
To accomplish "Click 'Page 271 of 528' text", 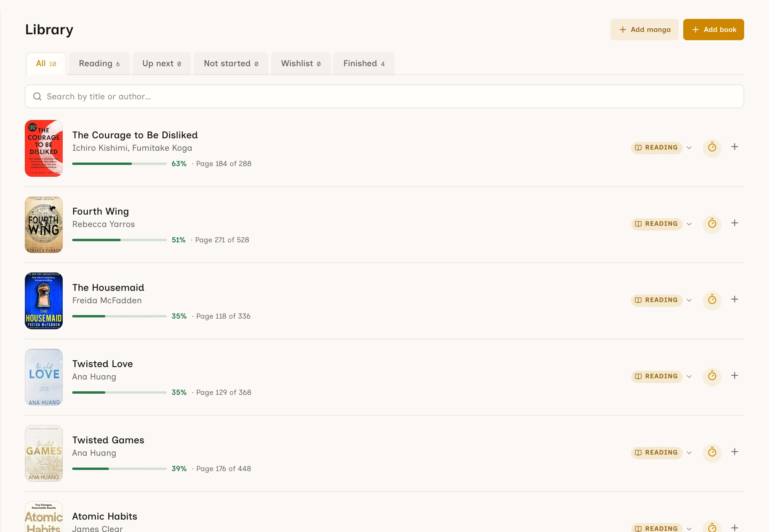I will point(222,240).
